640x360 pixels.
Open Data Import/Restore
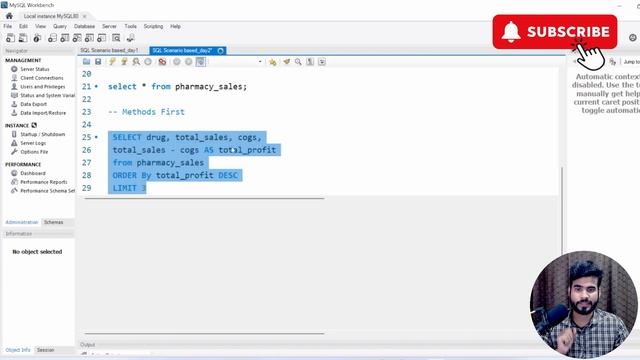click(43, 113)
